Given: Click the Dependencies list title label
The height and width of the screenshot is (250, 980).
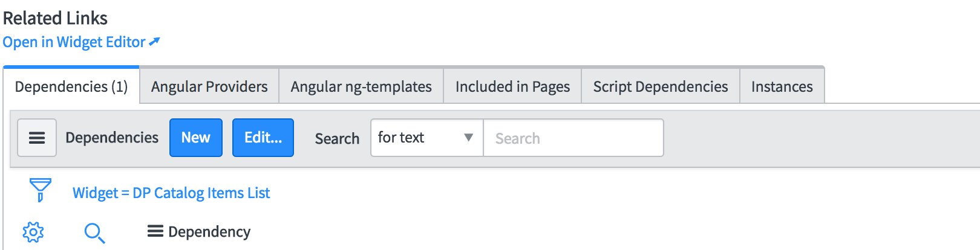Looking at the screenshot, I should click(x=112, y=138).
